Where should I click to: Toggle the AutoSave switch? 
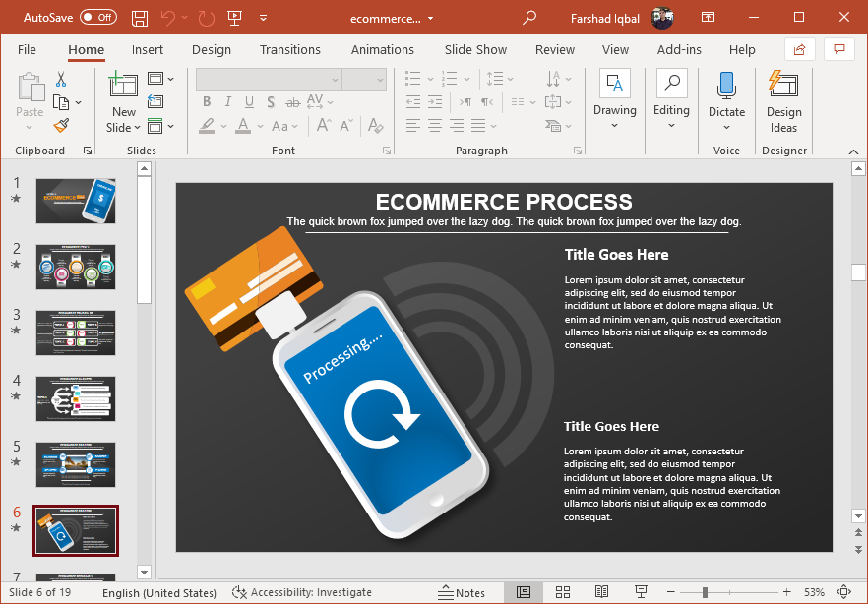(x=97, y=18)
